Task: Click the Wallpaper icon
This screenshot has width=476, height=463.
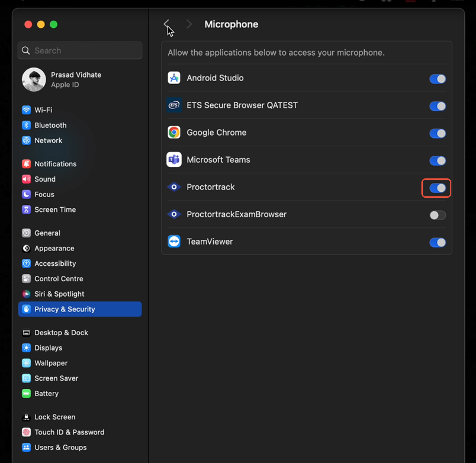Action: 26,363
